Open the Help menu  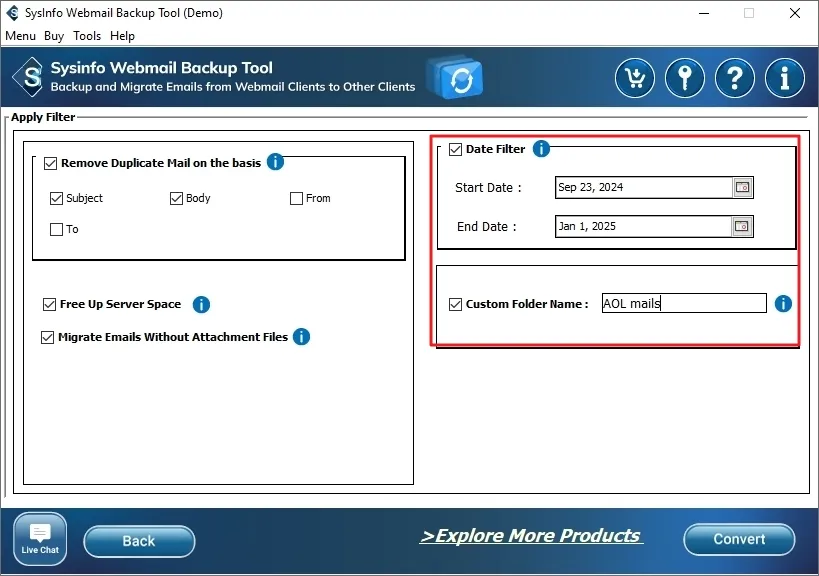pos(122,36)
